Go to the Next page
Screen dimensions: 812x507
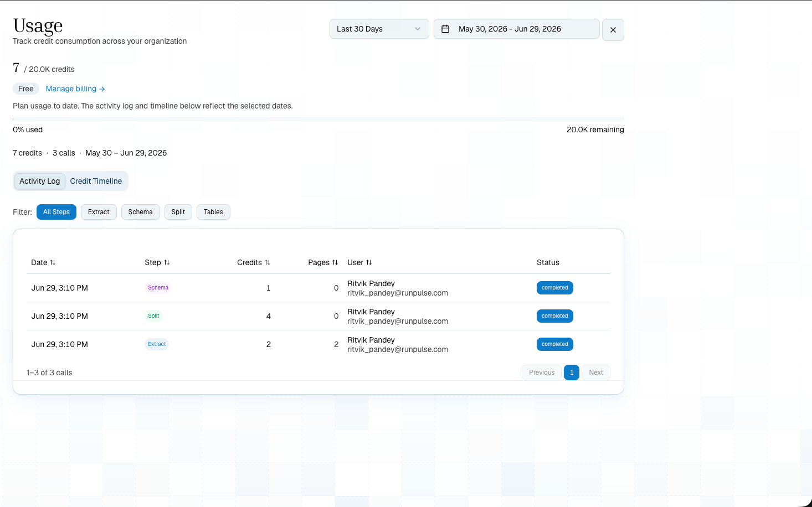pos(596,373)
